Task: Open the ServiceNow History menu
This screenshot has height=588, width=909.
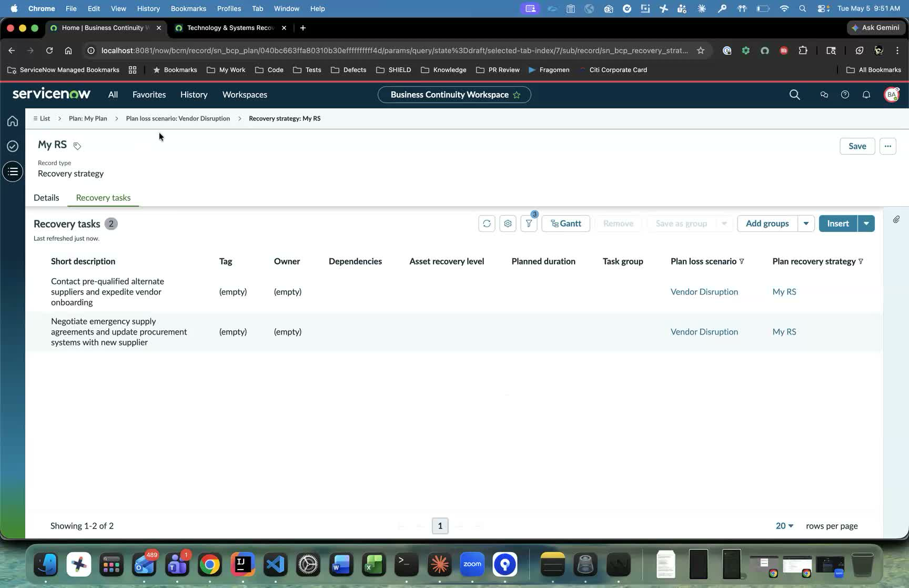Action: pyautogui.click(x=194, y=95)
